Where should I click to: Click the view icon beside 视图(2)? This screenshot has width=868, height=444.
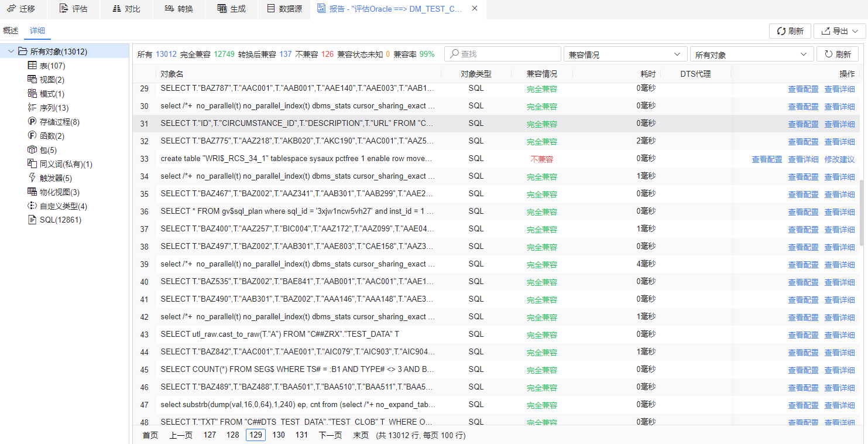pyautogui.click(x=32, y=80)
